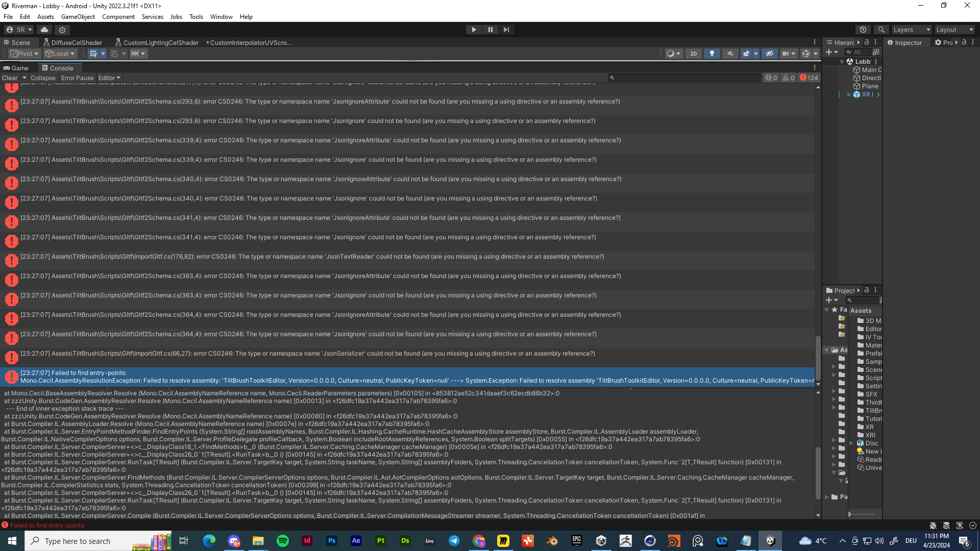Toggle the errors filter showing 124 errors
This screenshot has height=551, width=980.
tap(808, 78)
